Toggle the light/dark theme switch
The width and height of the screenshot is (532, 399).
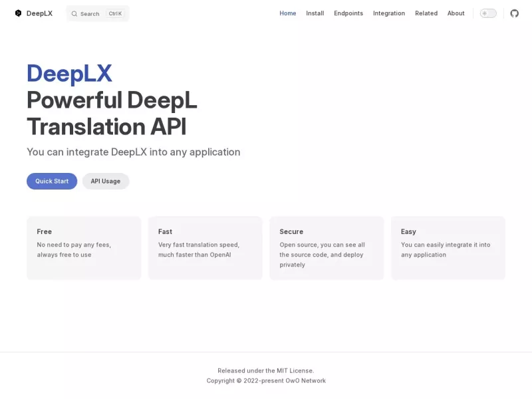488,13
